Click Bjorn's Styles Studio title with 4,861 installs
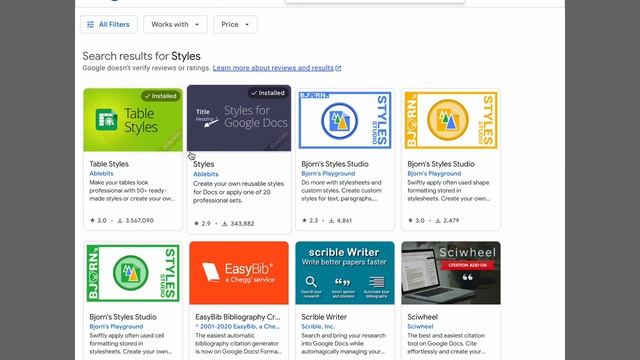Viewport: 640px width, 360px height. (335, 164)
